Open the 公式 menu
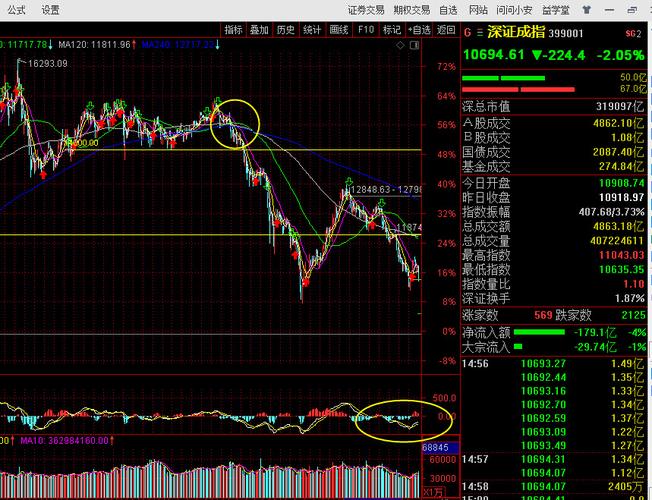652x500 pixels. 16,10
